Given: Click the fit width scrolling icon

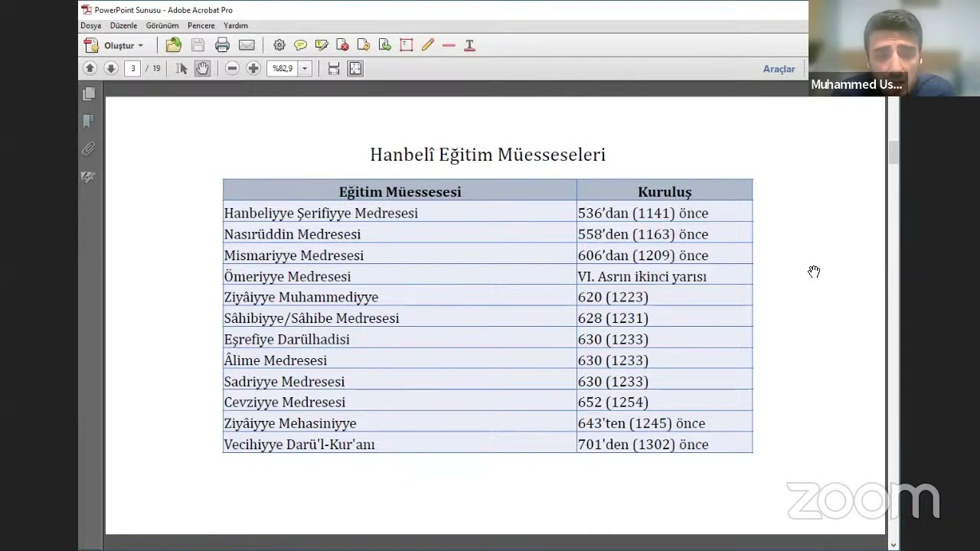Looking at the screenshot, I should pyautogui.click(x=334, y=69).
